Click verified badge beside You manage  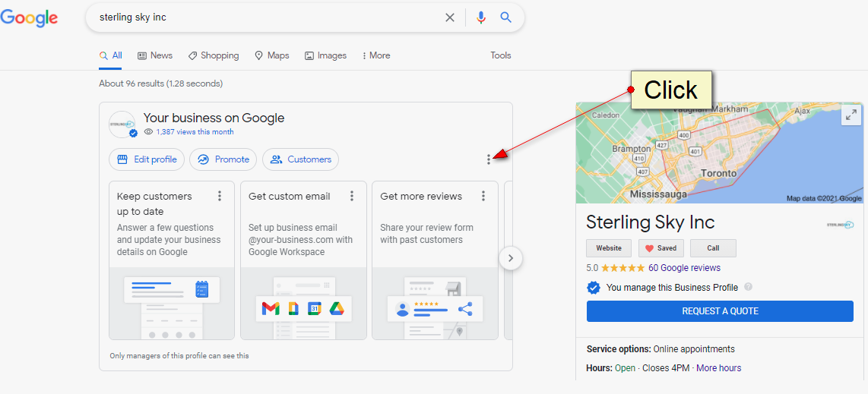(594, 288)
